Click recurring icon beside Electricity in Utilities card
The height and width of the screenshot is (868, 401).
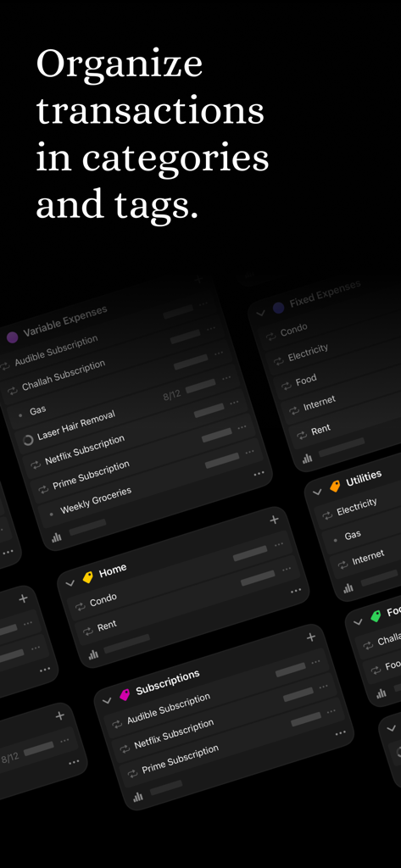click(x=326, y=515)
